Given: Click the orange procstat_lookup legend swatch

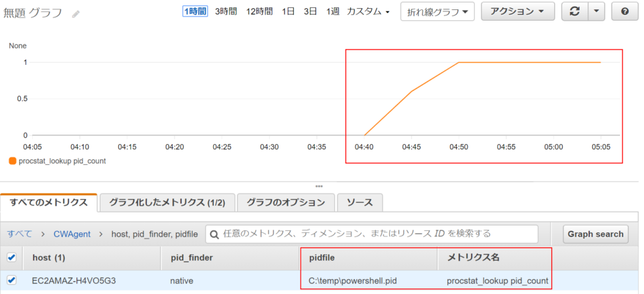Looking at the screenshot, I should pyautogui.click(x=12, y=161).
